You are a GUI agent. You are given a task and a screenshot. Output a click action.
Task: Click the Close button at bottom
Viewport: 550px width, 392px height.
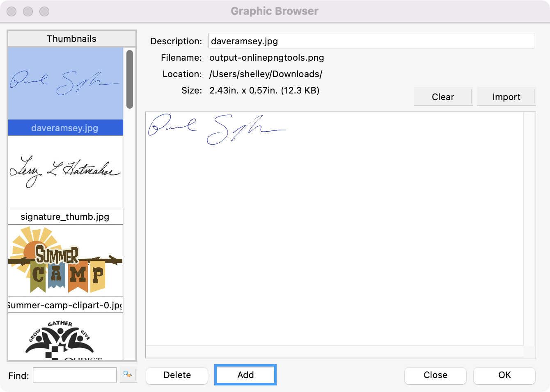[435, 375]
